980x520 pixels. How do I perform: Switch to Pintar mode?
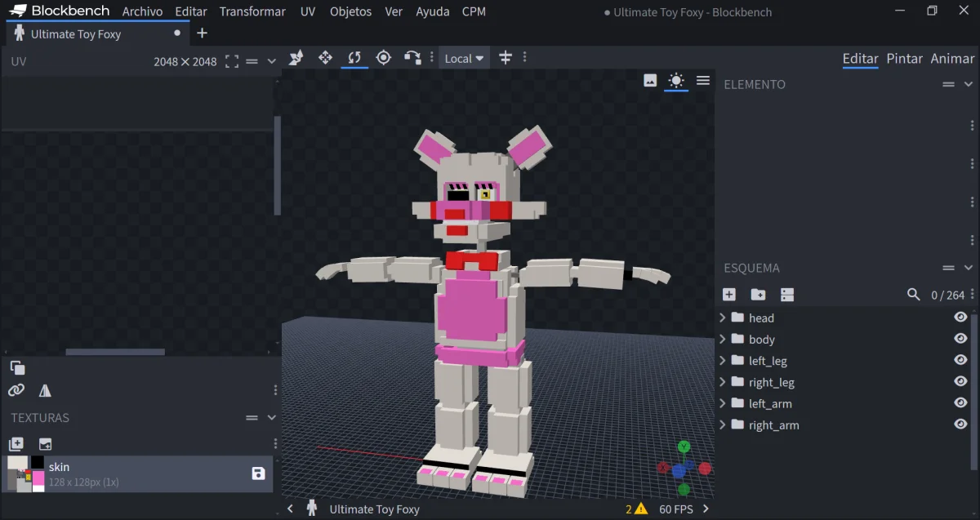point(905,58)
